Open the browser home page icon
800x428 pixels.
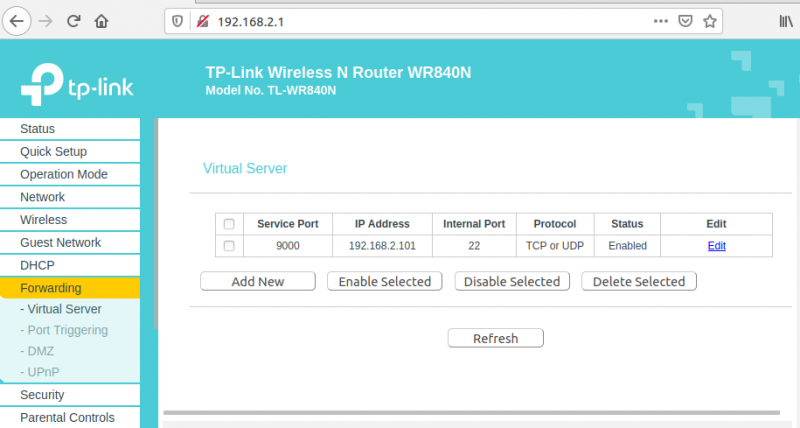[102, 21]
